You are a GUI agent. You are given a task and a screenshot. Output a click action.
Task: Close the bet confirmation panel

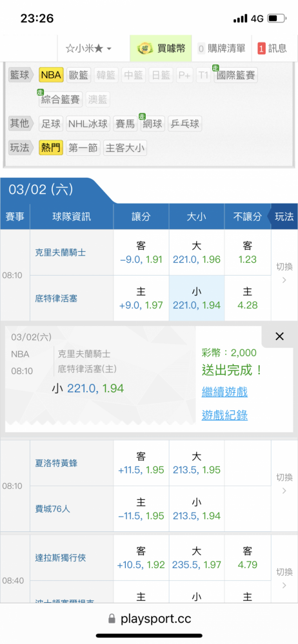pos(279,337)
